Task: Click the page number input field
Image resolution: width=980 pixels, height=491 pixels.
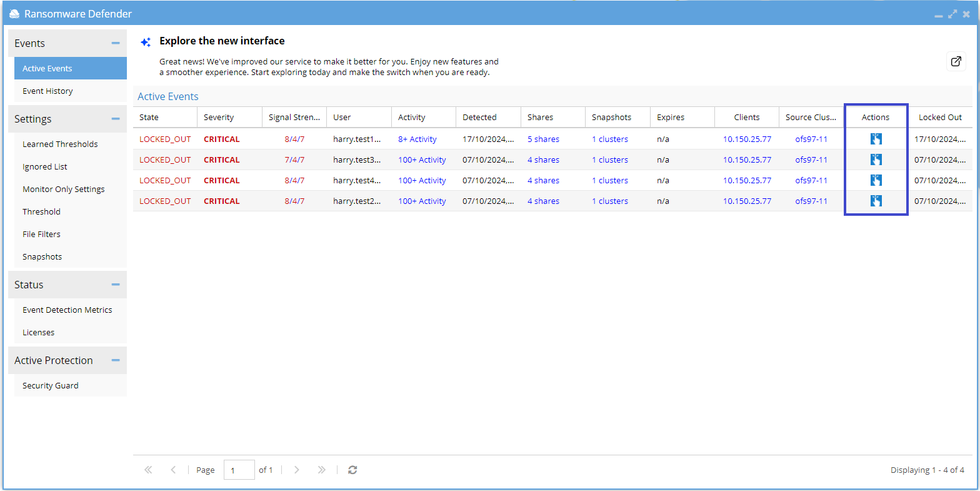Action: pyautogui.click(x=239, y=470)
